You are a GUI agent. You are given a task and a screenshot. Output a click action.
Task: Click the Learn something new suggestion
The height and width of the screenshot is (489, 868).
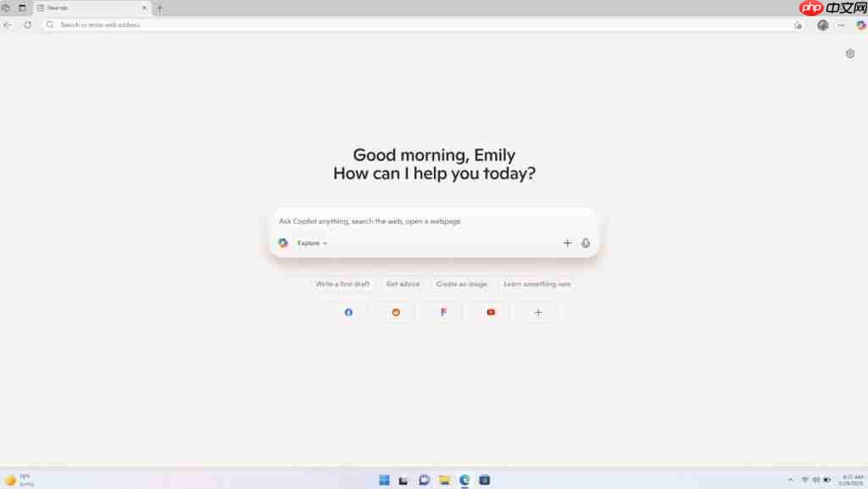[x=537, y=284]
